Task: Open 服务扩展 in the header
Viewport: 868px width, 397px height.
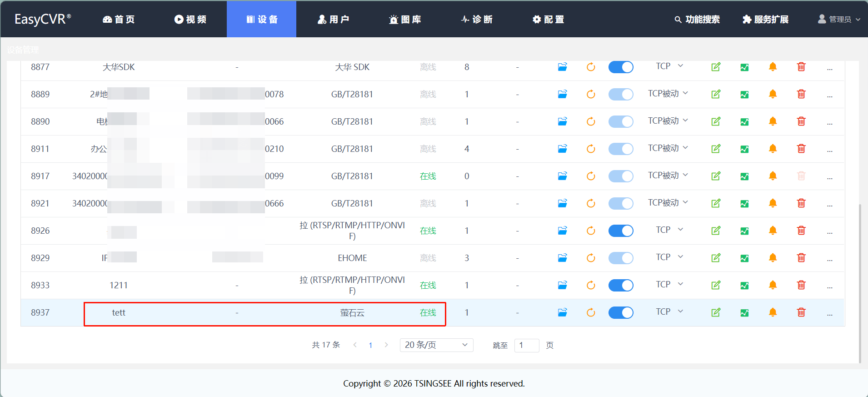Action: (x=766, y=19)
